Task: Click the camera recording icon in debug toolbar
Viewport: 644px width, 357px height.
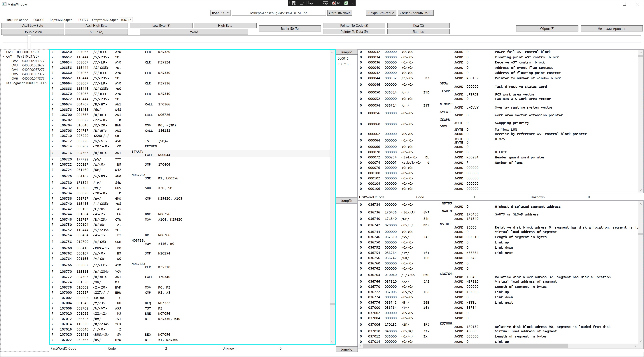Action: pyautogui.click(x=302, y=3)
